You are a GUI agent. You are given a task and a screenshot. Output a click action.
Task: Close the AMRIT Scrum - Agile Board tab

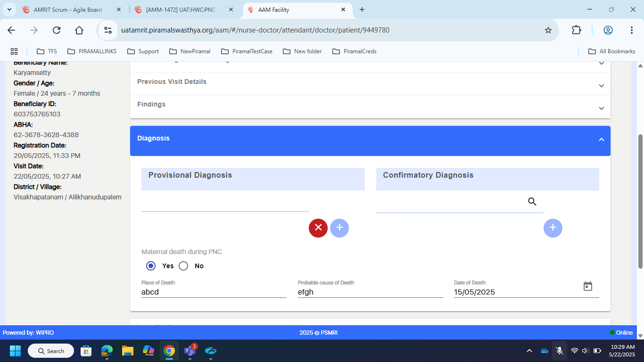point(118,9)
